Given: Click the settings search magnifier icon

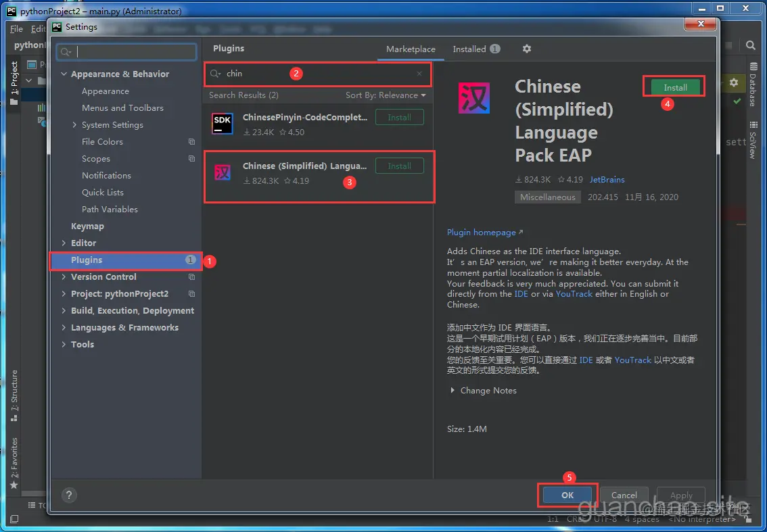Looking at the screenshot, I should pos(66,52).
